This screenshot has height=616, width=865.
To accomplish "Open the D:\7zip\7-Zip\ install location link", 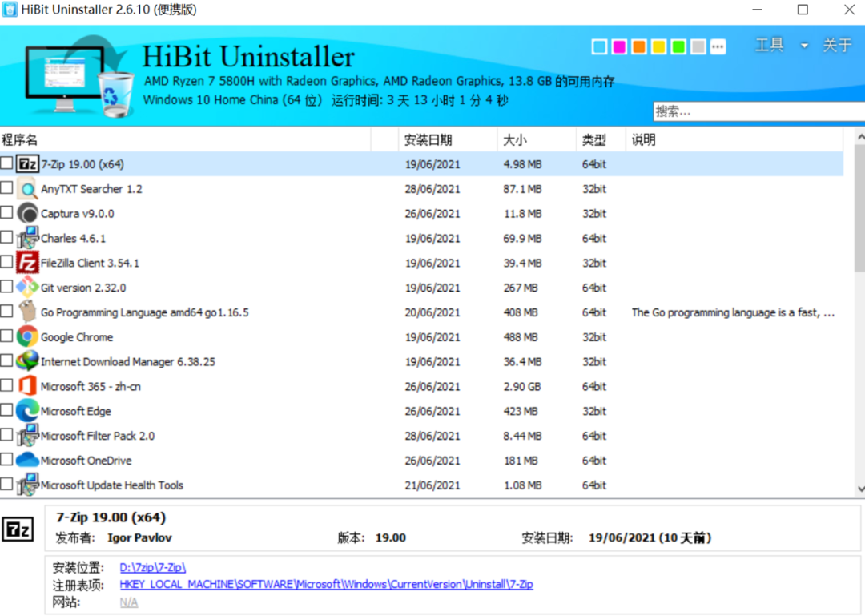I will click(x=152, y=568).
